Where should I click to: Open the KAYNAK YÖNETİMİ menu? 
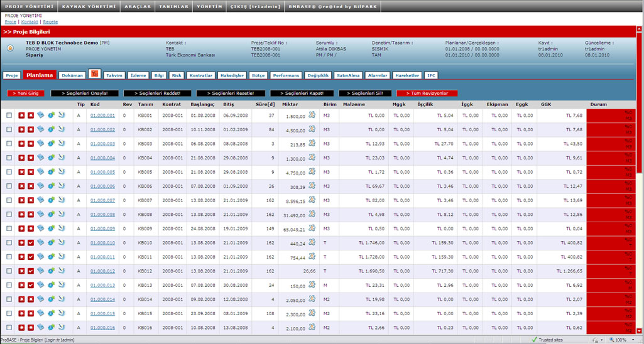[x=89, y=6]
